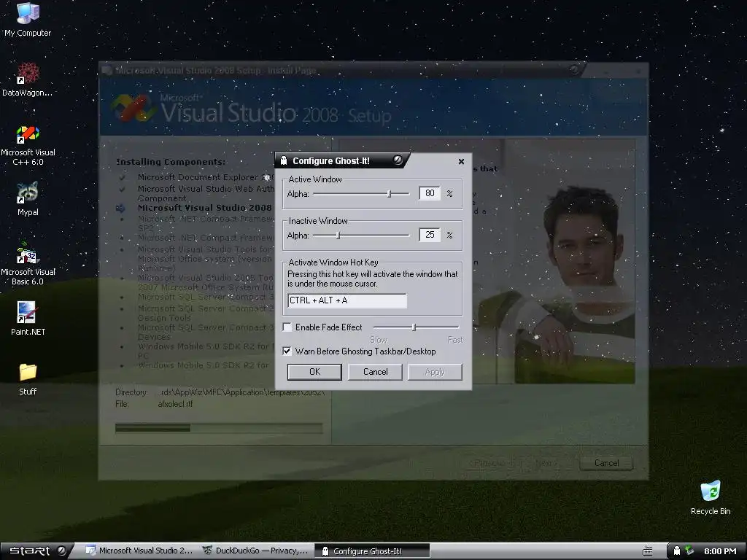Image resolution: width=747 pixels, height=560 pixels.
Task: Click the keyboard icon in the taskbar
Action: coord(648,551)
